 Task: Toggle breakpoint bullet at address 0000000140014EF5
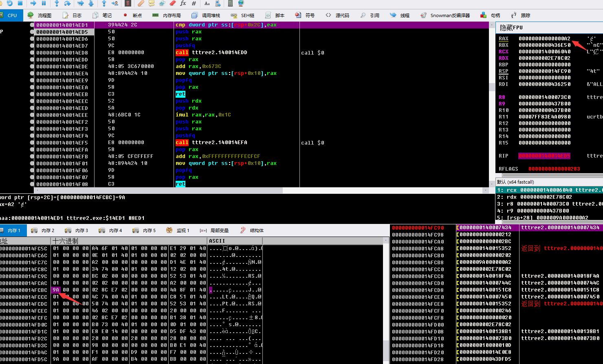[x=32, y=143]
